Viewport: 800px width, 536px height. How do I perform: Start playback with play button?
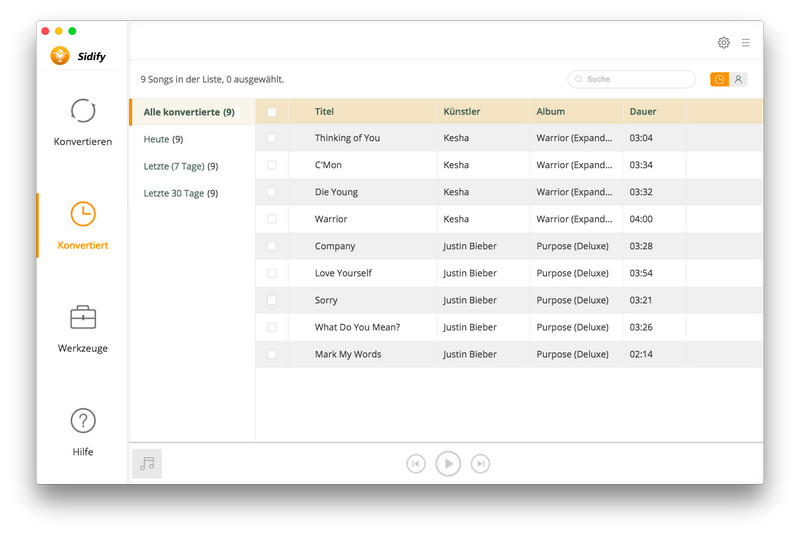click(x=448, y=464)
